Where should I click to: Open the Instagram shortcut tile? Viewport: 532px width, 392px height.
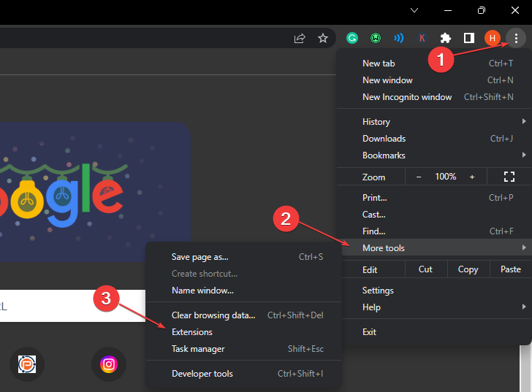click(x=109, y=364)
